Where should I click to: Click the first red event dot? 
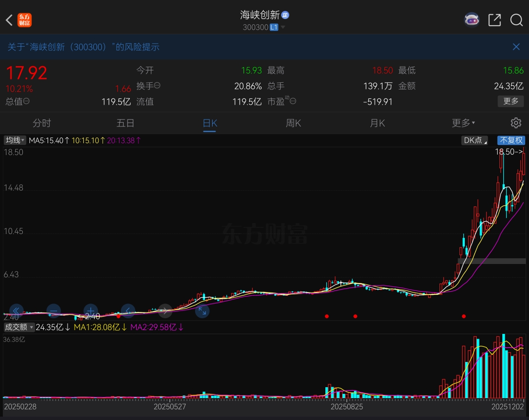[x=118, y=316]
